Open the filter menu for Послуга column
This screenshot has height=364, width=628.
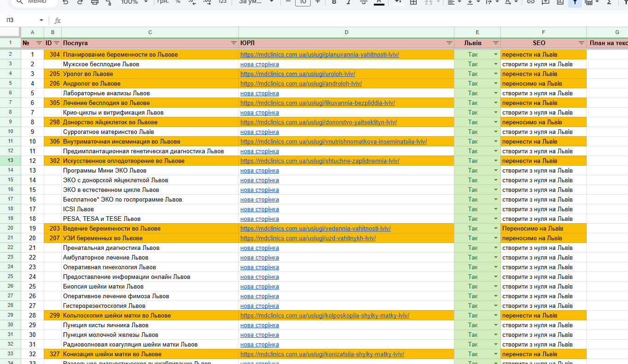(234, 43)
